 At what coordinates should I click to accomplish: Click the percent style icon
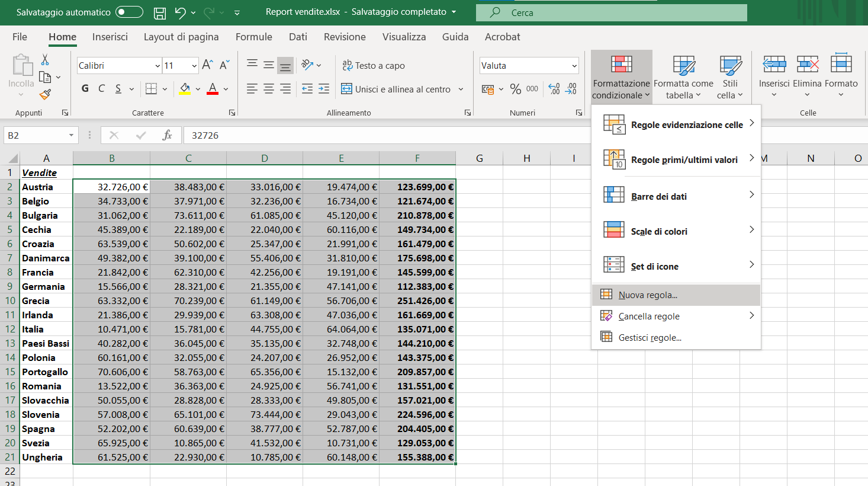click(x=515, y=89)
